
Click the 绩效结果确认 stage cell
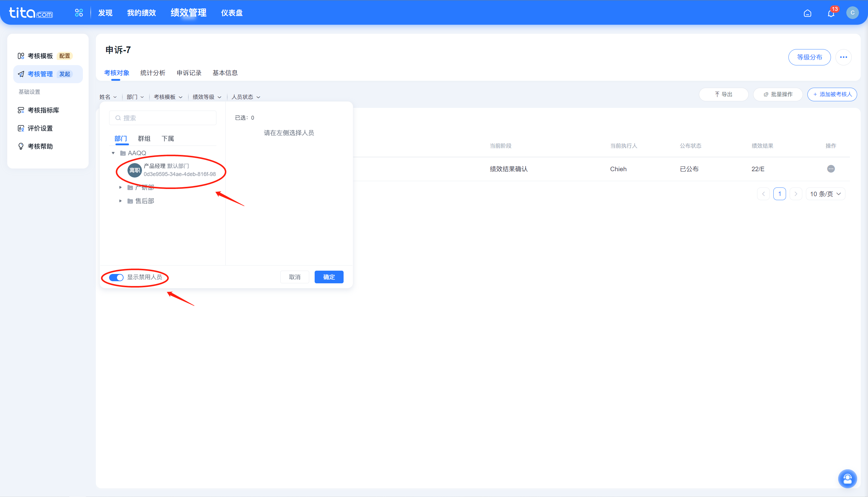pyautogui.click(x=508, y=169)
